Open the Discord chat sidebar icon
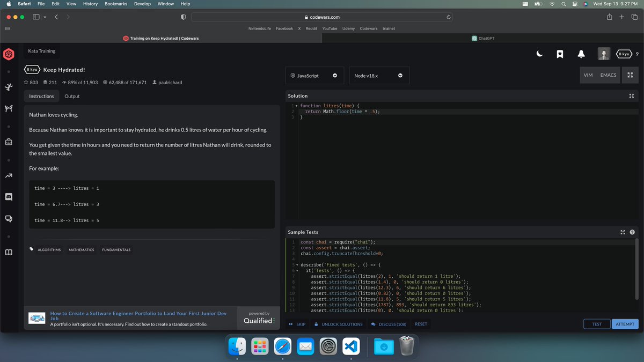The width and height of the screenshot is (644, 362). pyautogui.click(x=9, y=197)
